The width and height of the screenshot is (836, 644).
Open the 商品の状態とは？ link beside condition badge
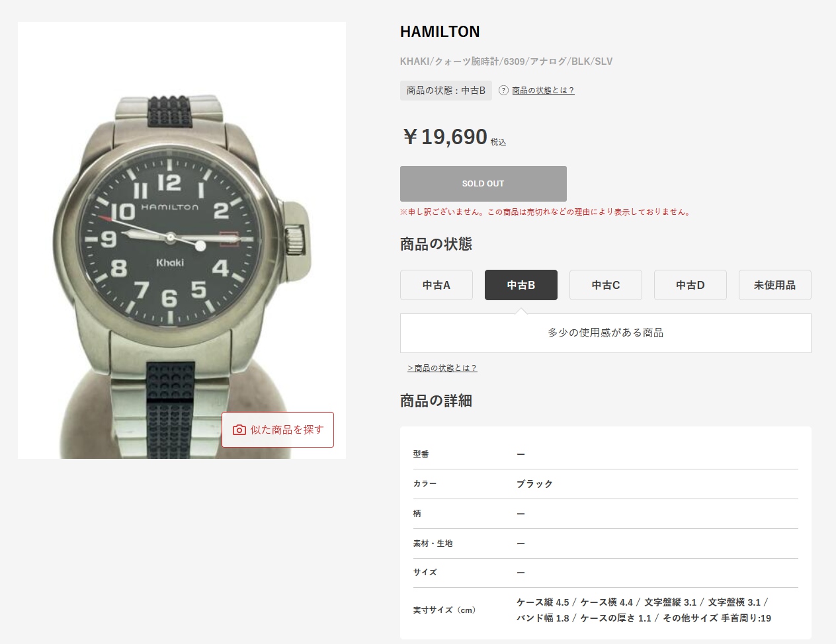[x=543, y=91]
